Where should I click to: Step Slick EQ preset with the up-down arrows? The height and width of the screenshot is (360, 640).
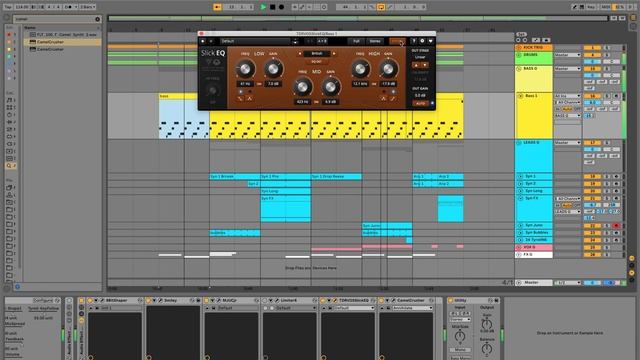(x=295, y=41)
